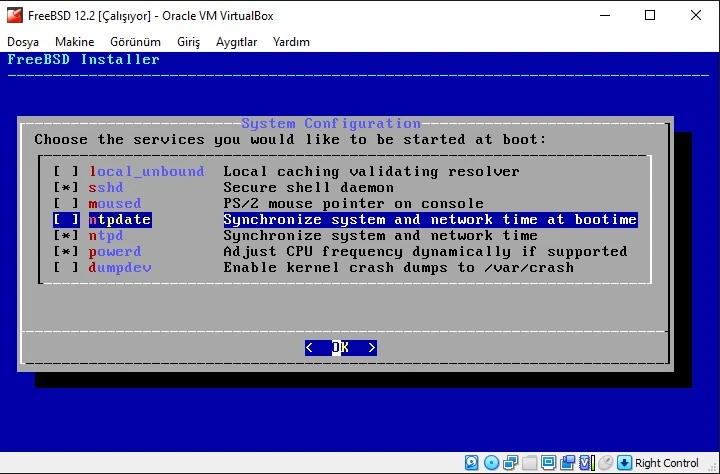Click 'PS/2 mouse pointer on console' description

[354, 203]
